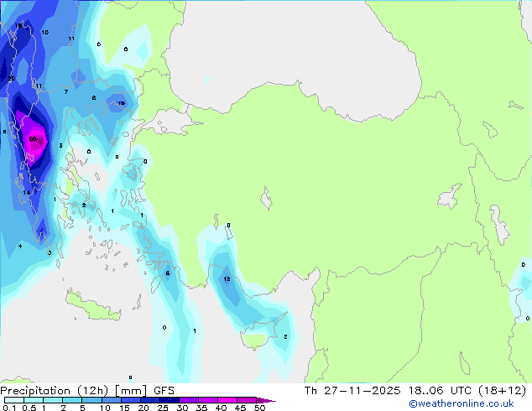
Task: Pick the 25–30 mm dark navy swatch
Action: pyautogui.click(x=170, y=400)
